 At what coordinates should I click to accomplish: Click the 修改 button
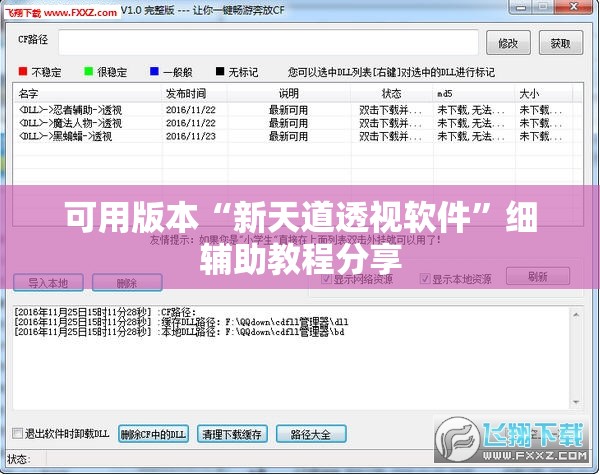point(508,43)
